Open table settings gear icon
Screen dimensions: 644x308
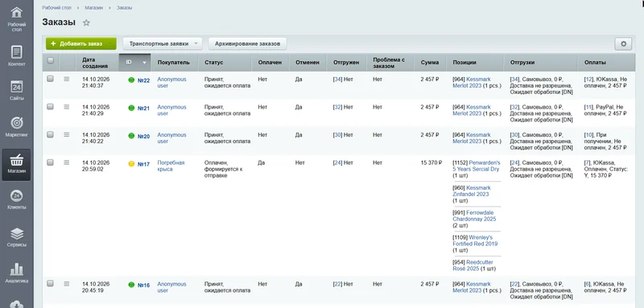pos(623,43)
